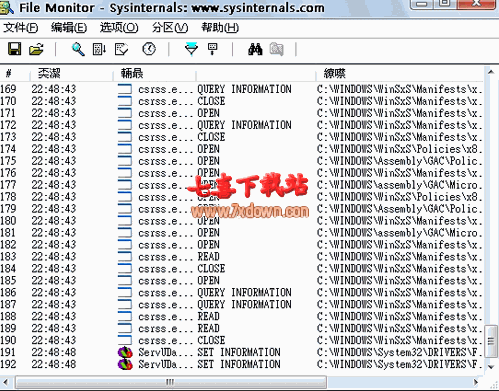This screenshot has width=499, height=391.
Task: Click the path column header above C:\WINDOWS entries
Action: pos(399,74)
